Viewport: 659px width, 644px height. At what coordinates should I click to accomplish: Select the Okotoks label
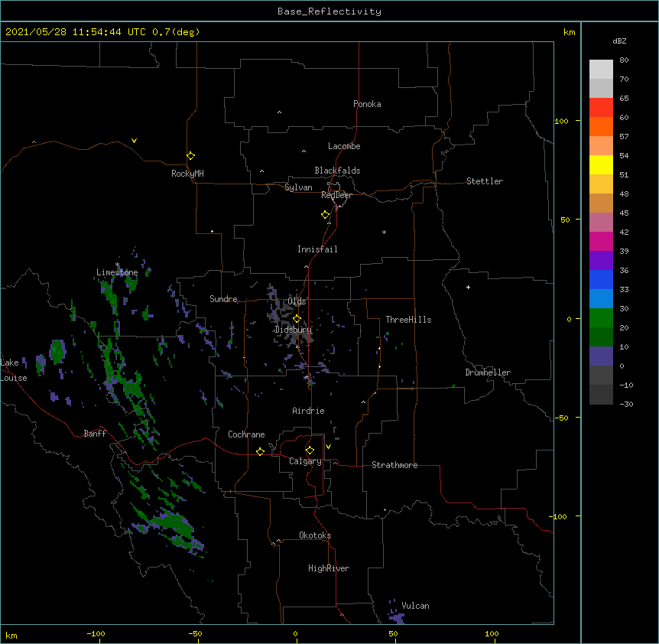coord(315,535)
